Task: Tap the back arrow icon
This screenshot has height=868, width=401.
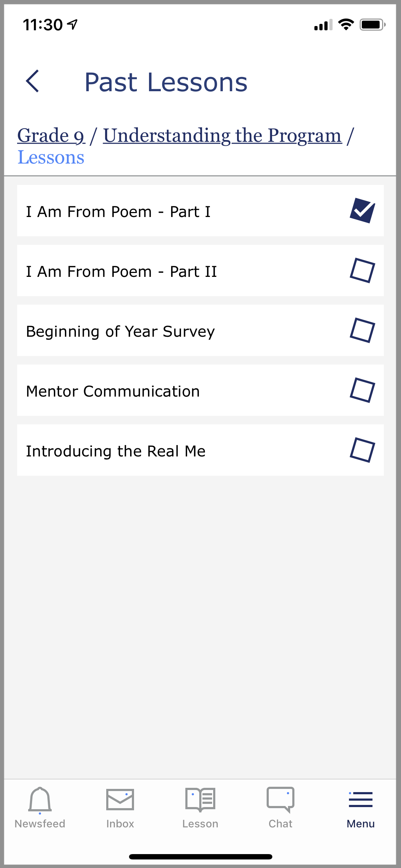Action: click(32, 81)
